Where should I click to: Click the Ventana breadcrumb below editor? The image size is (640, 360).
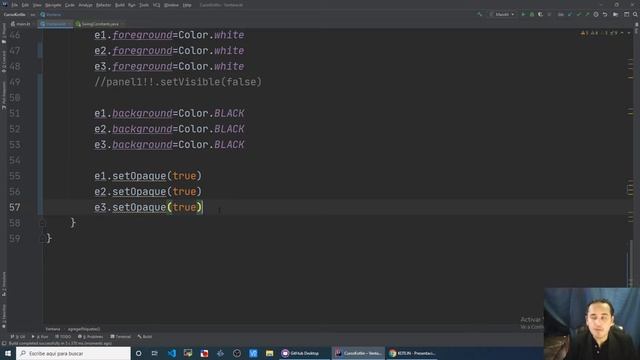(53, 329)
